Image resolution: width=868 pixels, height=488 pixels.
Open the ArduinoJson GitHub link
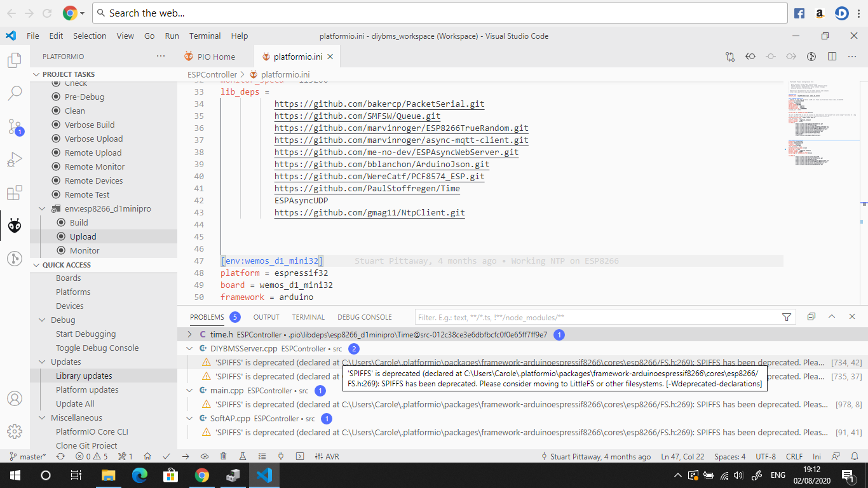coord(381,165)
